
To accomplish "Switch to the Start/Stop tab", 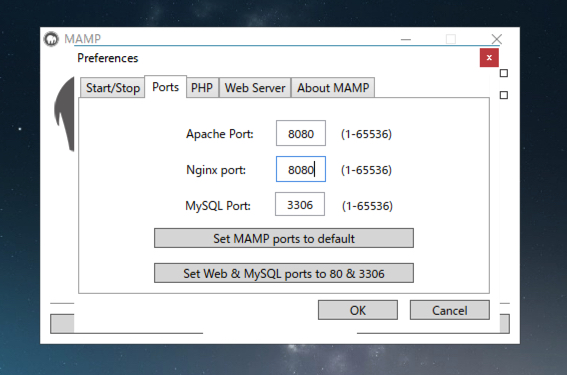I will [x=112, y=88].
